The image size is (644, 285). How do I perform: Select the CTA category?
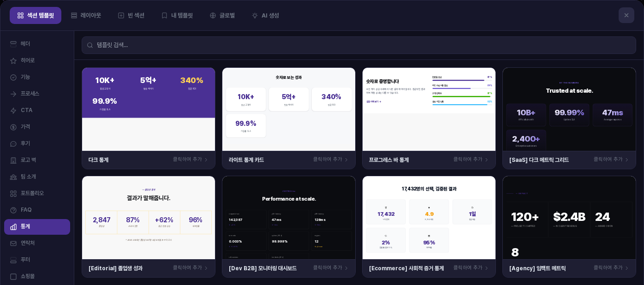point(37,110)
